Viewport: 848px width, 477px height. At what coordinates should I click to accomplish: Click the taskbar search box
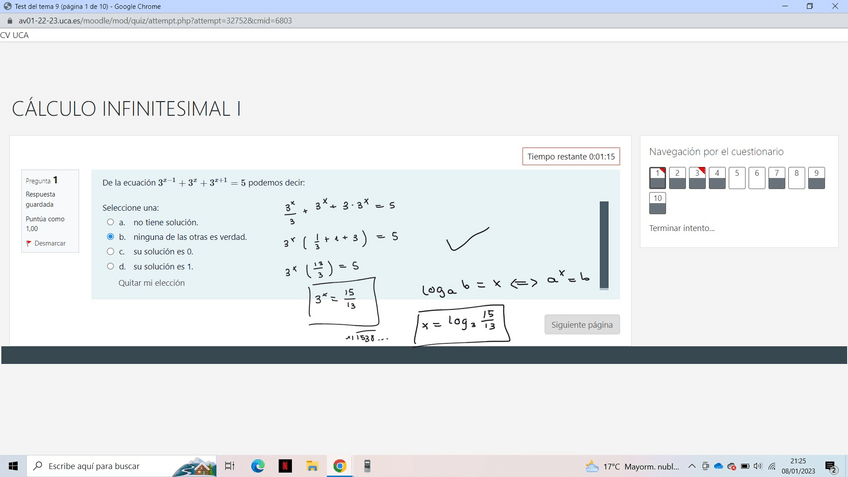click(122, 466)
